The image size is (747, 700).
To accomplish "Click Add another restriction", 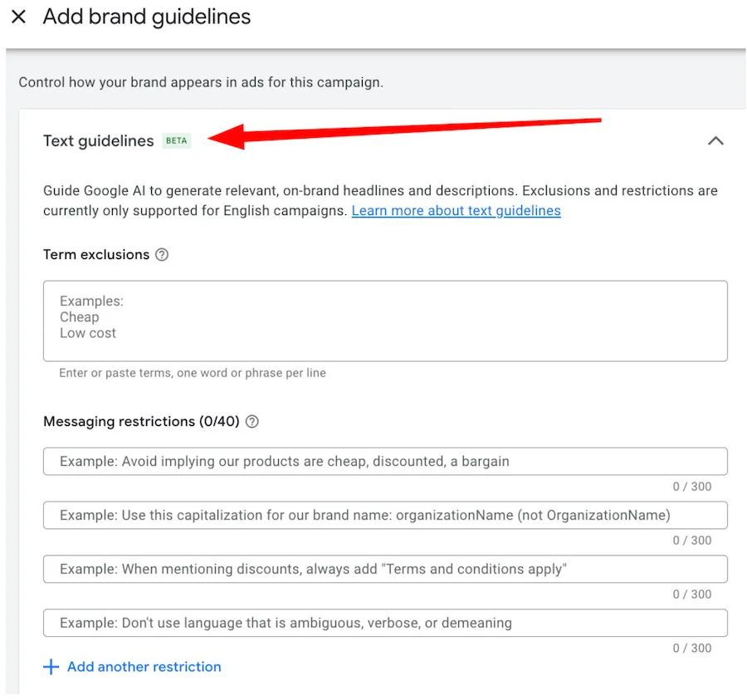I will tap(144, 667).
